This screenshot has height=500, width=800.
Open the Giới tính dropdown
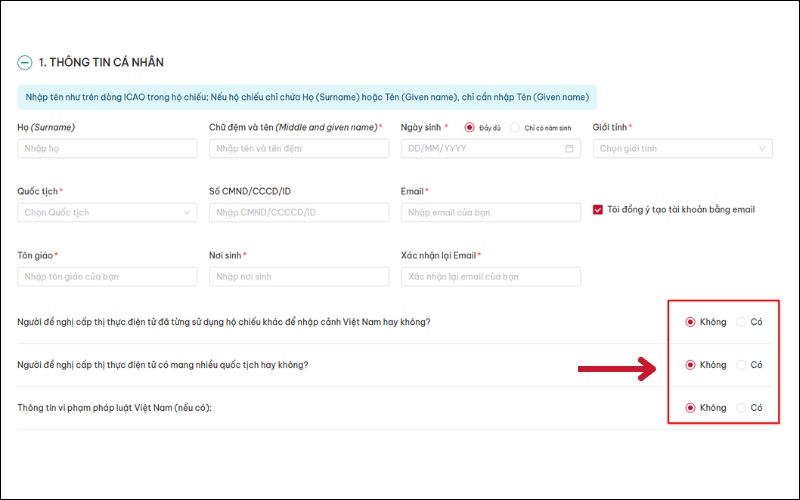click(682, 148)
